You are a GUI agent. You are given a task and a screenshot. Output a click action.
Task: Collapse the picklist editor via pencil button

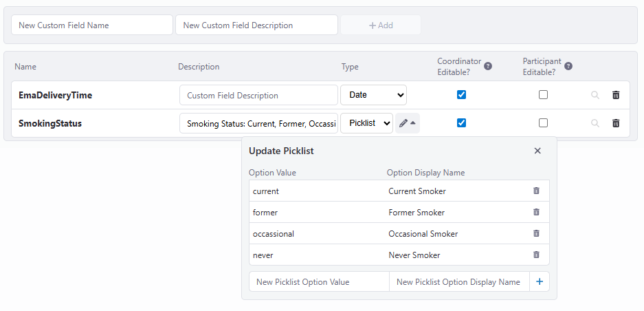tap(407, 123)
